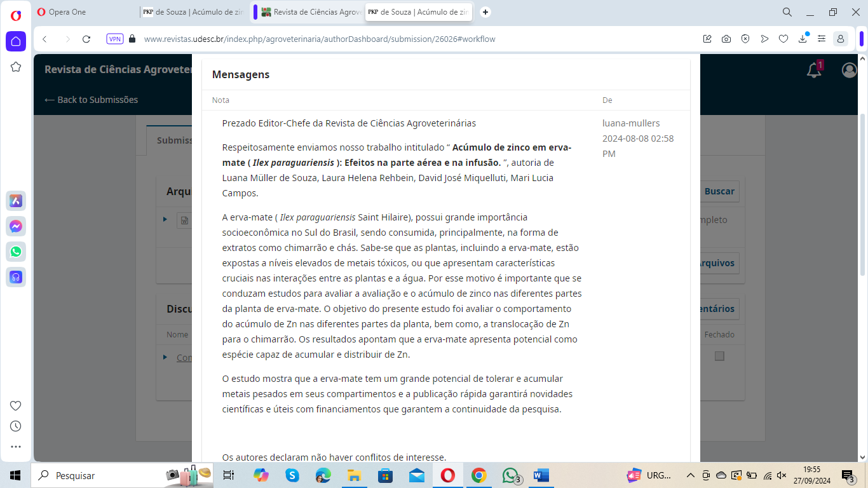This screenshot has height=488, width=868.
Task: Click the Back to Submissões link
Action: pyautogui.click(x=91, y=100)
